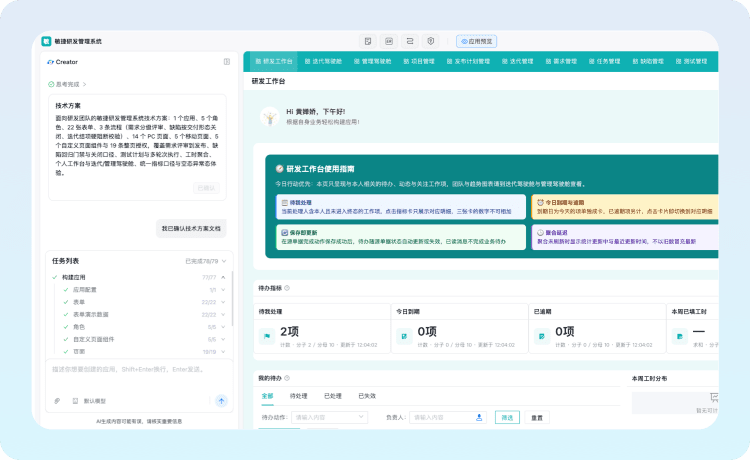Open the shield permission icon in top toolbar
The image size is (750, 460).
(x=430, y=41)
